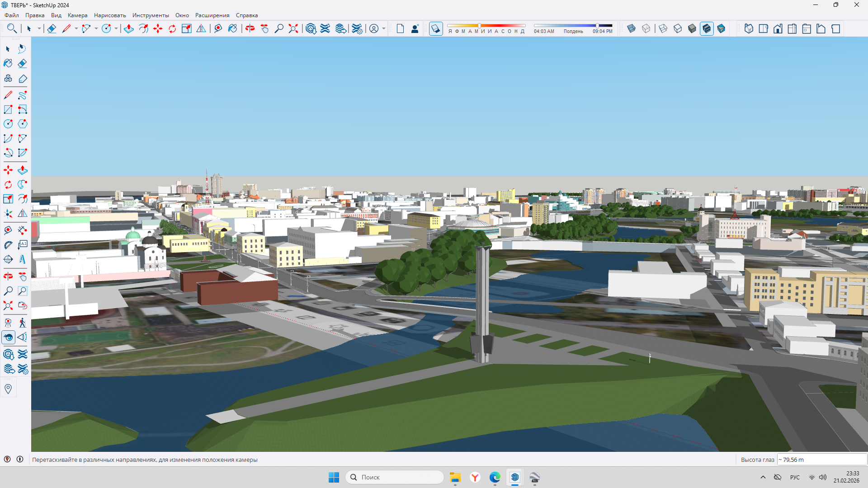Screen dimensions: 868x488
Task: Toggle shadows display button
Action: (435, 29)
